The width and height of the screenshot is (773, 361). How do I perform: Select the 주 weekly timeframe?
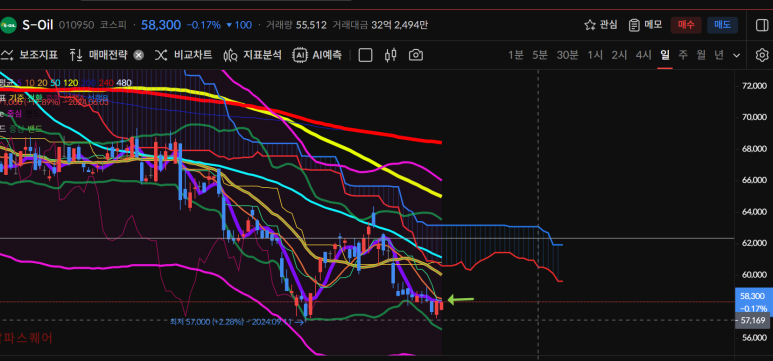point(683,55)
